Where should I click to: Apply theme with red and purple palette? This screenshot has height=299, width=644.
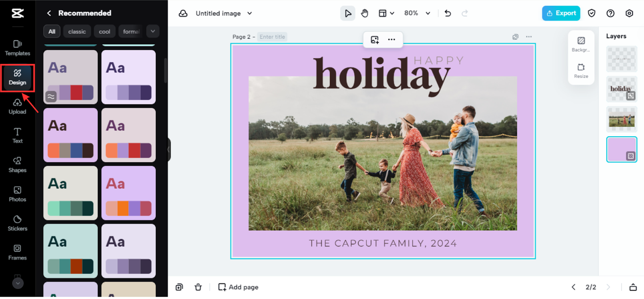pos(70,77)
